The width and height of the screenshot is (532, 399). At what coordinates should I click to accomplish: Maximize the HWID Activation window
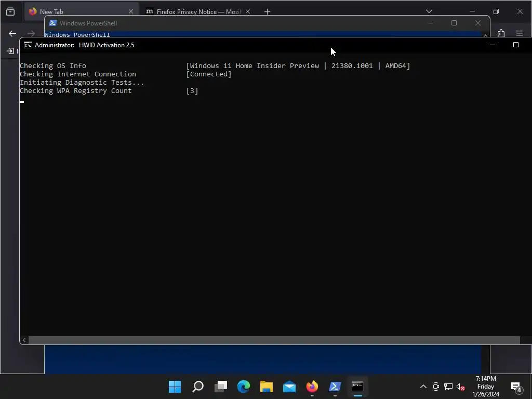[516, 45]
